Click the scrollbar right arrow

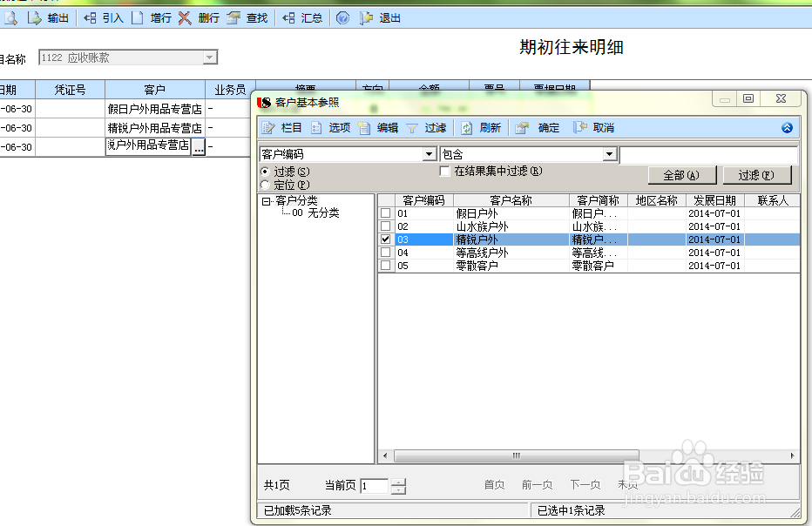(x=792, y=455)
